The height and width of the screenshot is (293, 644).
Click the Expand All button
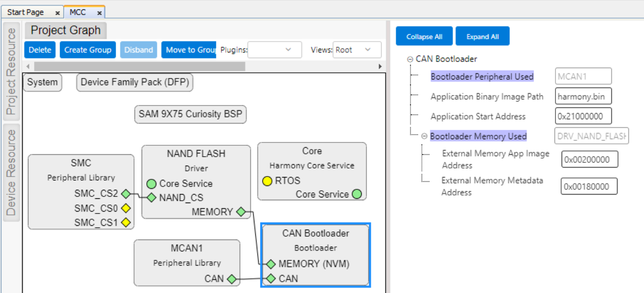click(x=483, y=36)
